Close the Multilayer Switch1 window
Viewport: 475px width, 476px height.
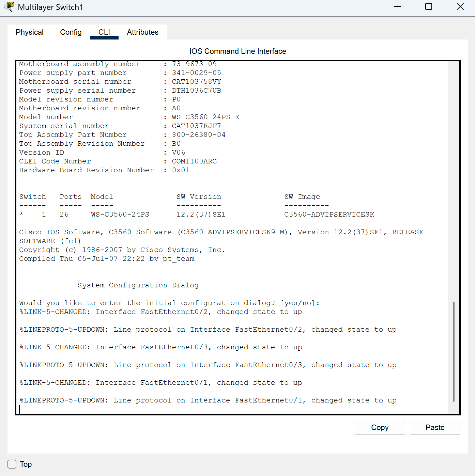(460, 7)
